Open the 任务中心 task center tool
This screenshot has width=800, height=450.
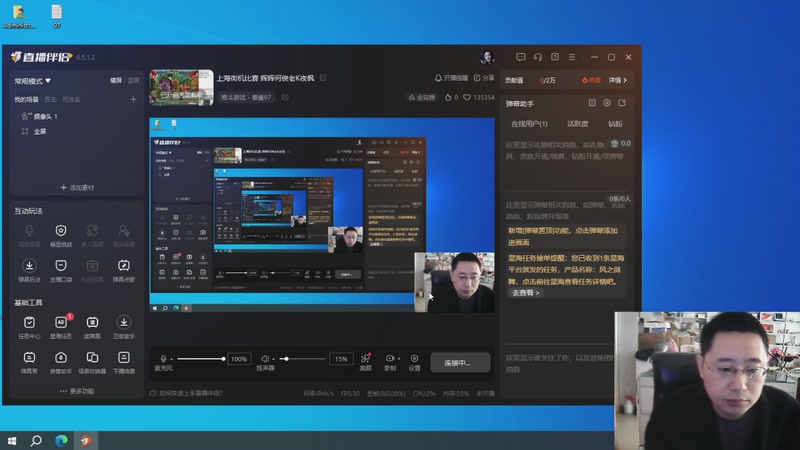[x=29, y=327]
